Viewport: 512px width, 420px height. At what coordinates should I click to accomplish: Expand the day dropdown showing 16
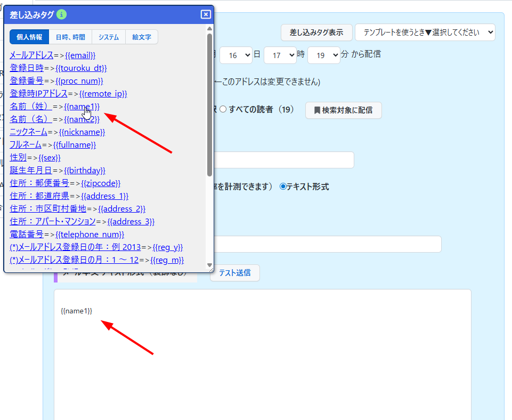[x=235, y=54]
